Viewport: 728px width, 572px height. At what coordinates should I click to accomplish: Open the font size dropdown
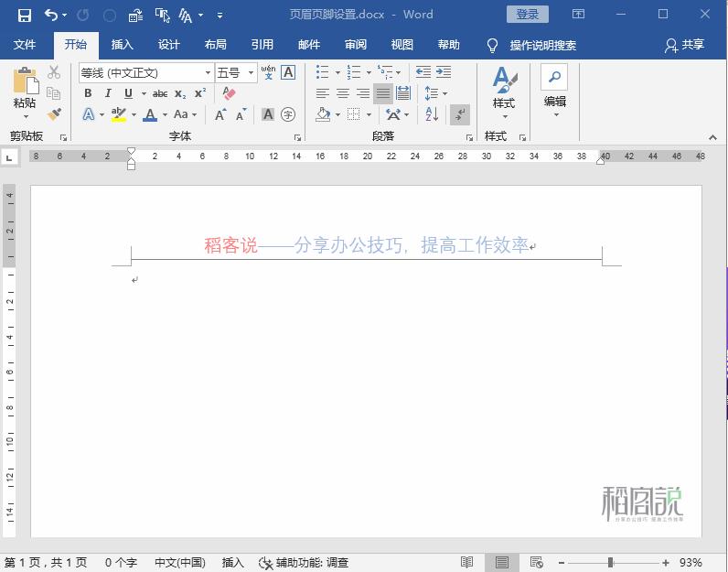tap(252, 72)
